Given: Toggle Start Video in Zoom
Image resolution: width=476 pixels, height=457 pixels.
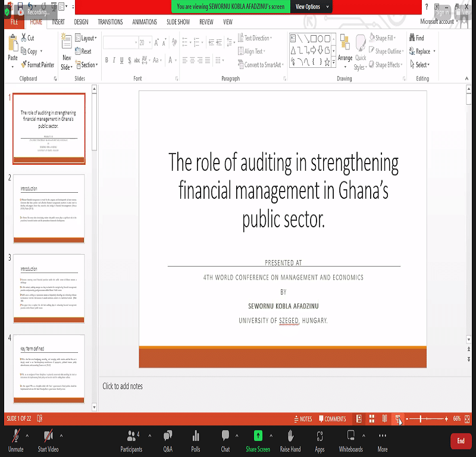Looking at the screenshot, I should 48,439.
